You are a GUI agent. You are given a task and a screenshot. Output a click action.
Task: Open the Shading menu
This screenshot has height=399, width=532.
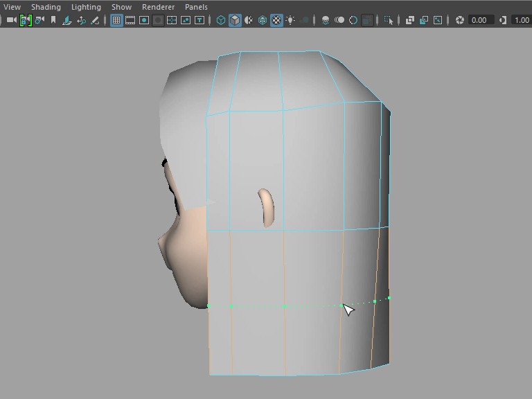[x=46, y=7]
